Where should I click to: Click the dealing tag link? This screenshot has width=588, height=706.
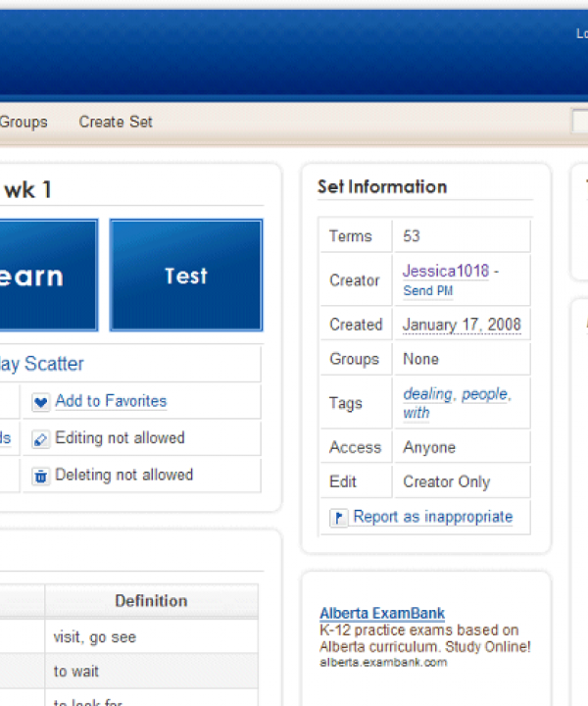click(427, 394)
